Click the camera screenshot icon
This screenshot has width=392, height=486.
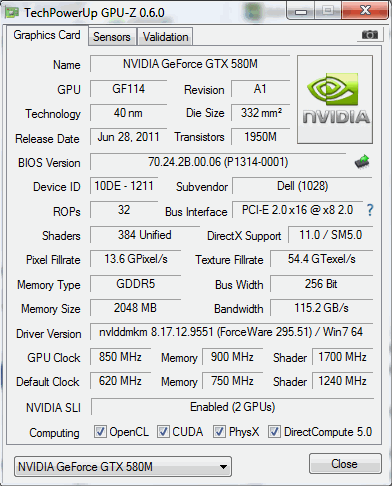(369, 34)
